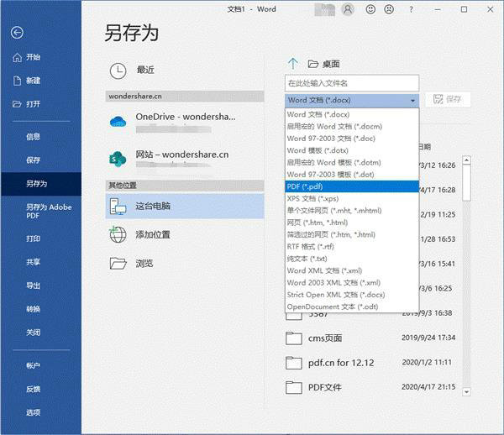
Task: Choose the SharePoint site icon
Action: coord(118,159)
